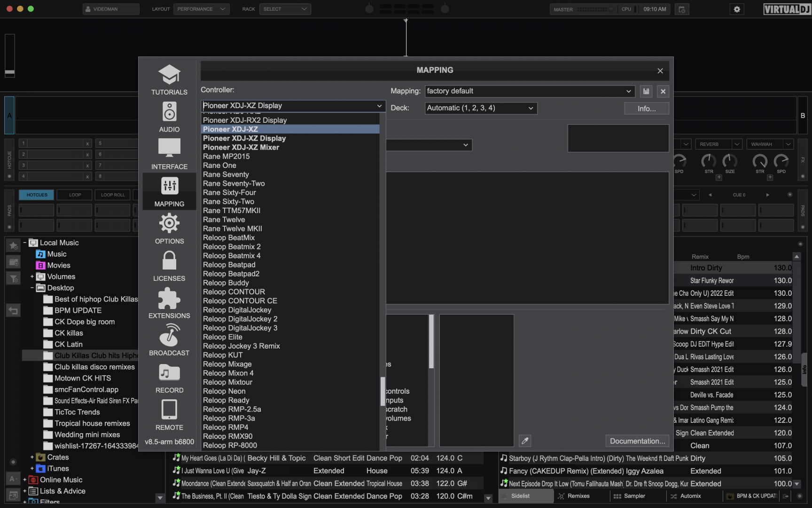Click the clock calendar icon in top bar
This screenshot has height=508, width=812.
[682, 9]
